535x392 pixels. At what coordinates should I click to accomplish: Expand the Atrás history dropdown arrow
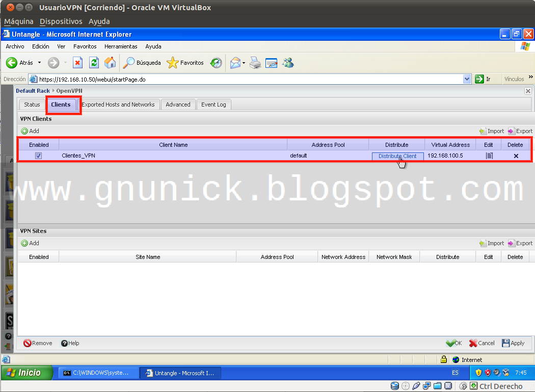pyautogui.click(x=39, y=63)
